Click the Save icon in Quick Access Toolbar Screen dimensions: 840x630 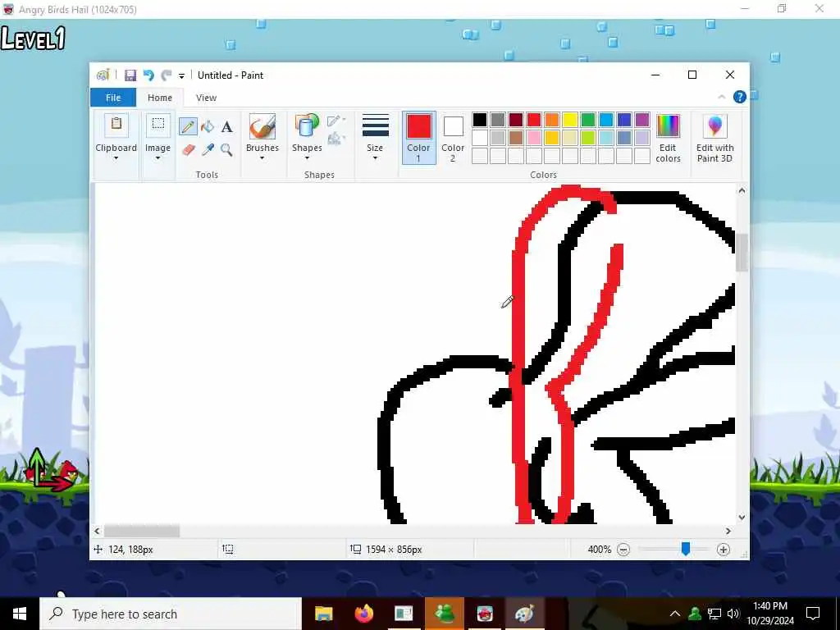click(130, 75)
